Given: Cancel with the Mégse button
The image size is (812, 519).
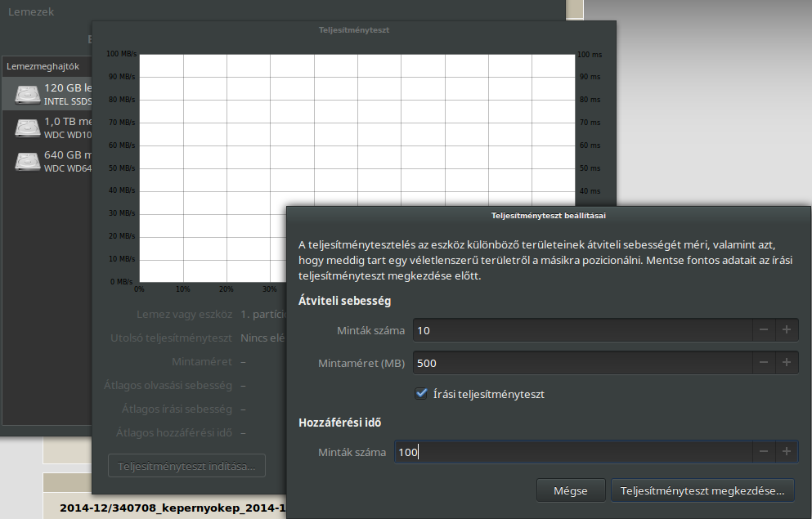Looking at the screenshot, I should 571,490.
